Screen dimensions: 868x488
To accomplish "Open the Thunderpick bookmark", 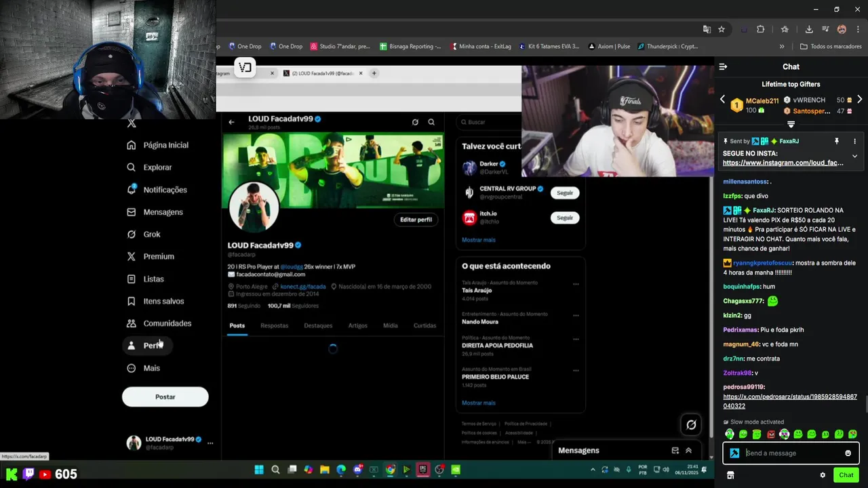I will 667,47.
